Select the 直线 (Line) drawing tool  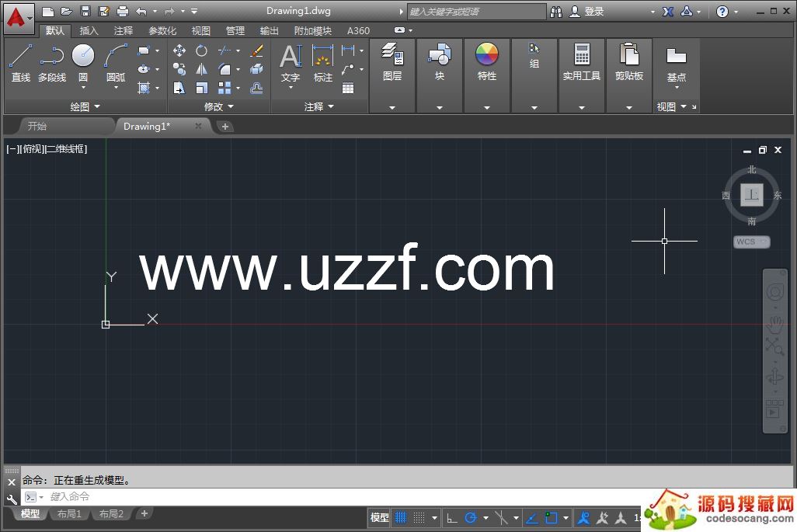click(21, 62)
